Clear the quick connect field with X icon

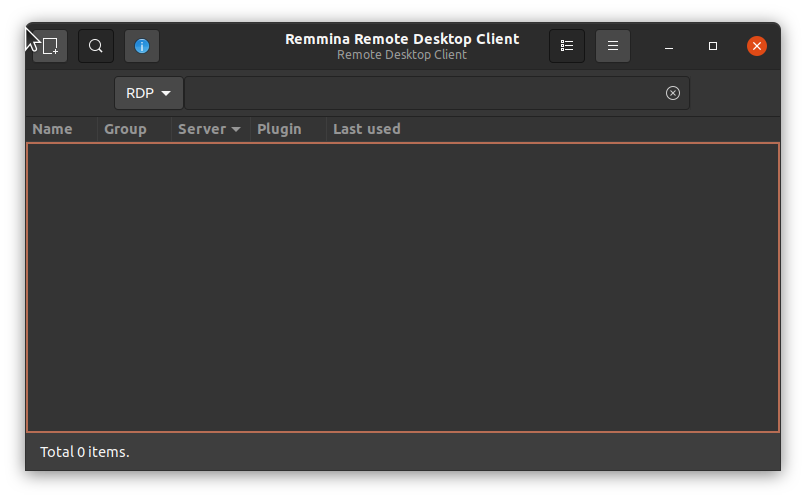[x=673, y=93]
